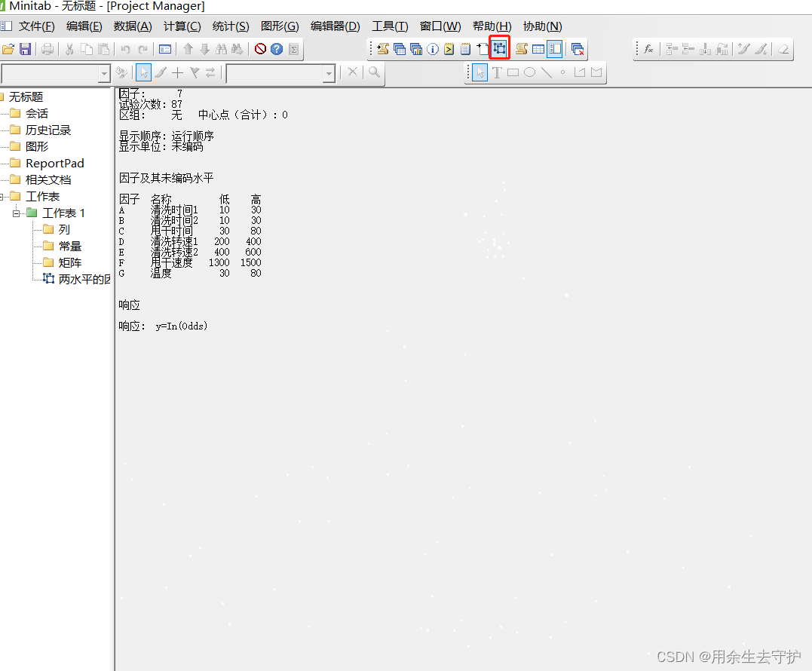Open Help with blue question mark icon
This screenshot has width=812, height=671.
(x=277, y=49)
